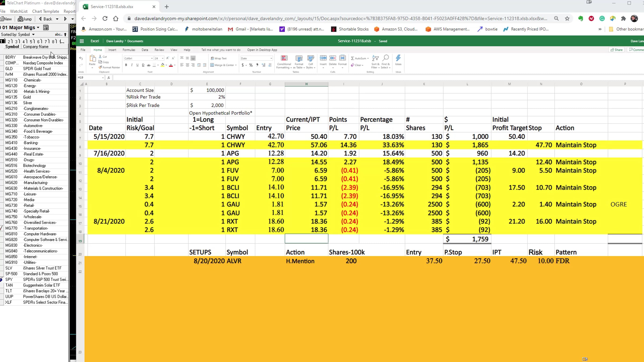Select the SPY row in the watchlist
Viewport: 644px width, 362px height.
[34, 279]
